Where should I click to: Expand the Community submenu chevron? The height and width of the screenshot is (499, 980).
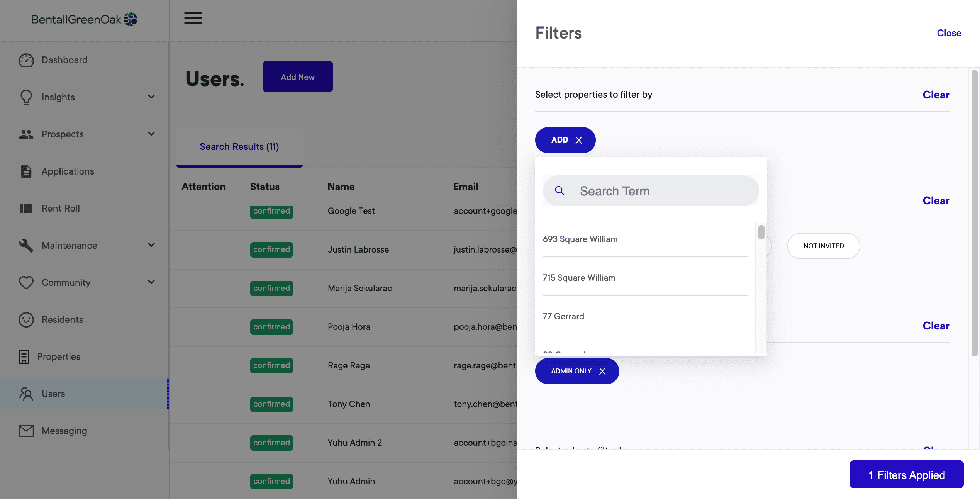[x=151, y=282]
